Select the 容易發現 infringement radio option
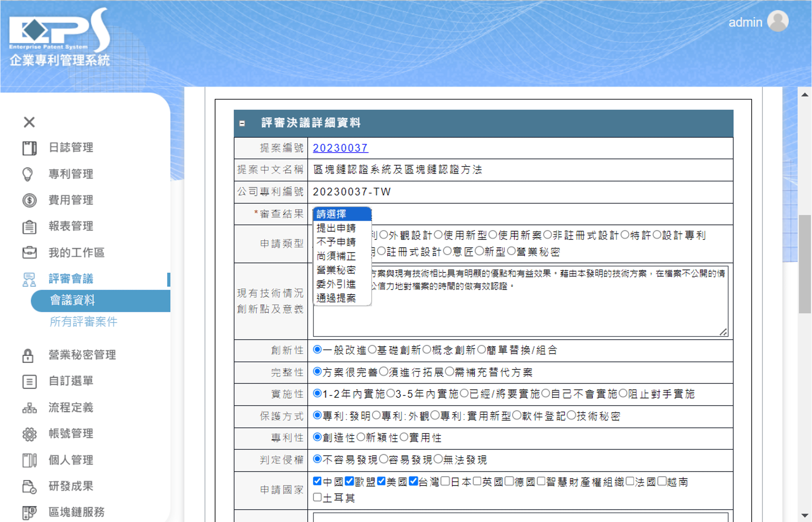 pos(383,459)
